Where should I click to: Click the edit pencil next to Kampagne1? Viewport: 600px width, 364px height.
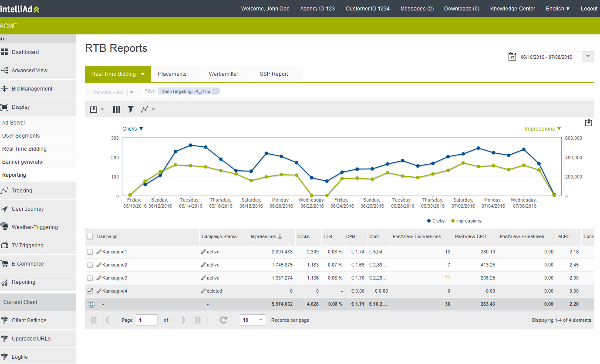(x=99, y=252)
